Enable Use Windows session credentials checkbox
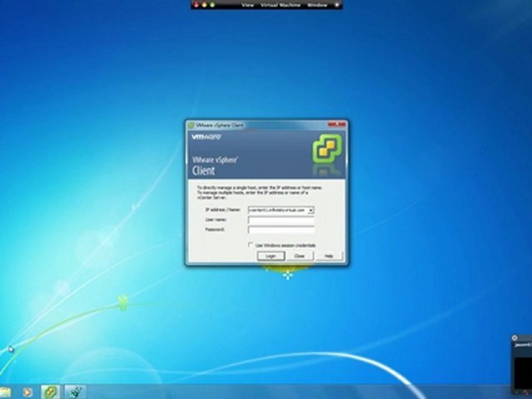Screen dimensions: 532x399 [x=250, y=244]
